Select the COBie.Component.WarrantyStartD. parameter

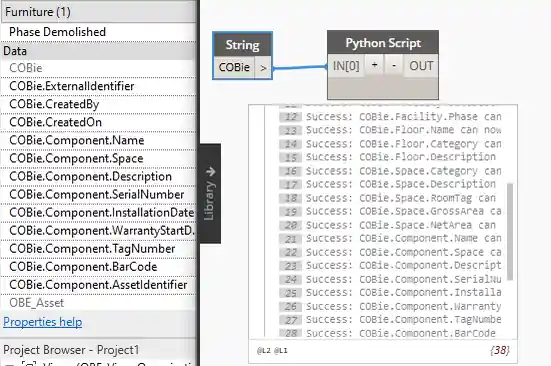[x=98, y=231]
